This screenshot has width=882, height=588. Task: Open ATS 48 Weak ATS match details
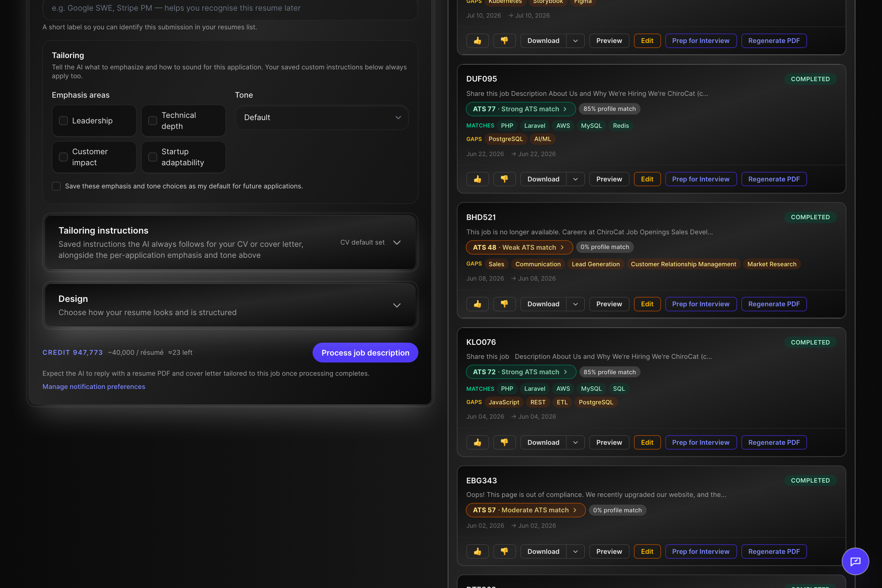coord(519,247)
